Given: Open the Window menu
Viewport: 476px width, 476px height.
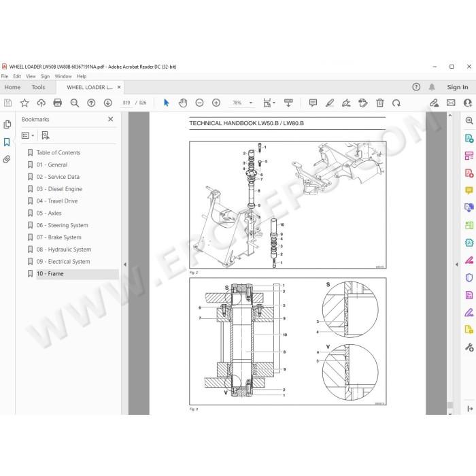Looking at the screenshot, I should pos(63,76).
